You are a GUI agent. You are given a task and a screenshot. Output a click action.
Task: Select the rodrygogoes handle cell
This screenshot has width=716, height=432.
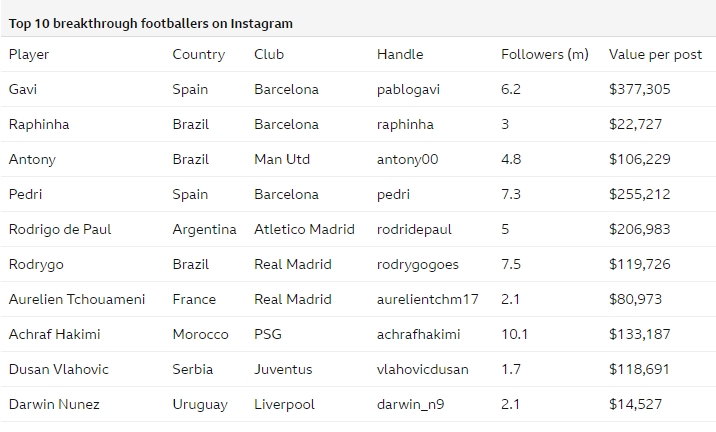click(x=417, y=264)
